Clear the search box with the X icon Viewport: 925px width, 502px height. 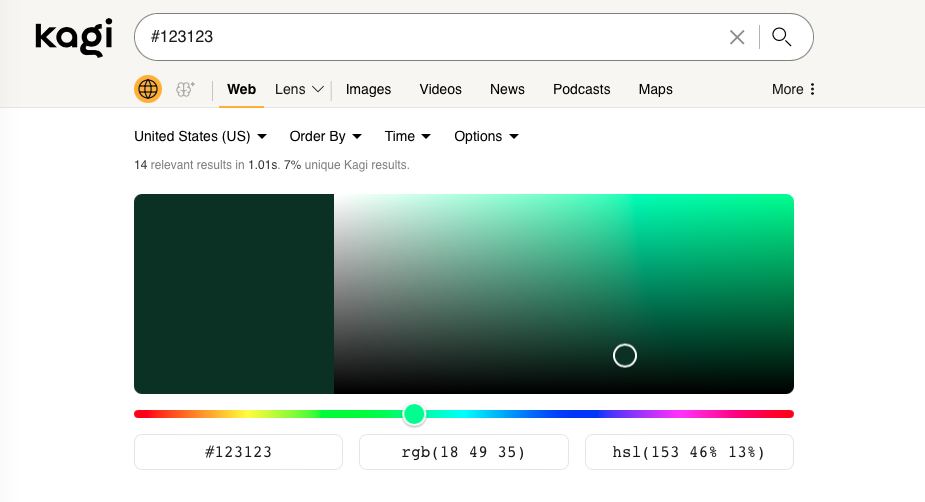(x=737, y=37)
